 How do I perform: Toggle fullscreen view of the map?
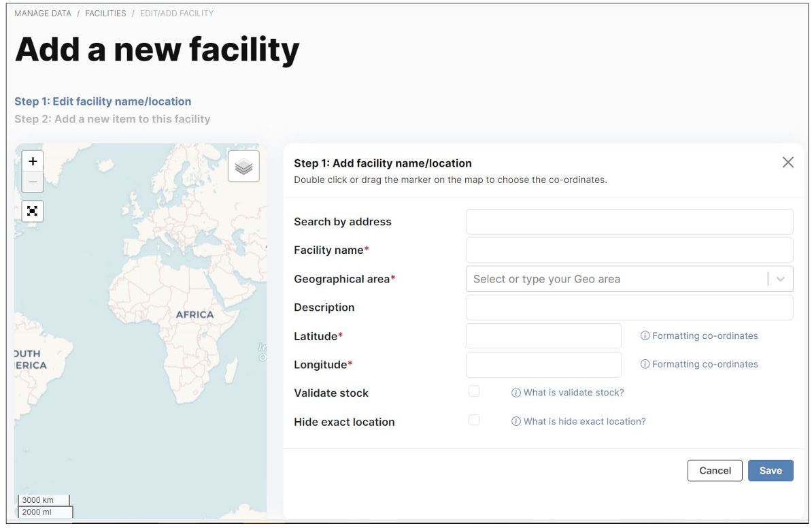(32, 211)
